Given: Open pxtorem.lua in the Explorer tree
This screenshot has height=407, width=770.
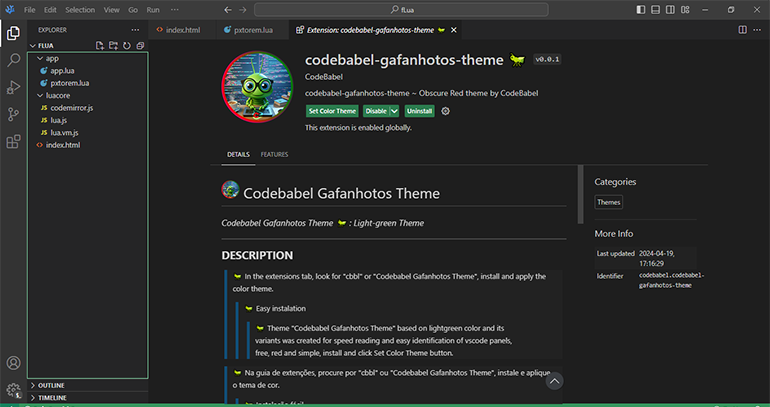Looking at the screenshot, I should click(x=70, y=83).
